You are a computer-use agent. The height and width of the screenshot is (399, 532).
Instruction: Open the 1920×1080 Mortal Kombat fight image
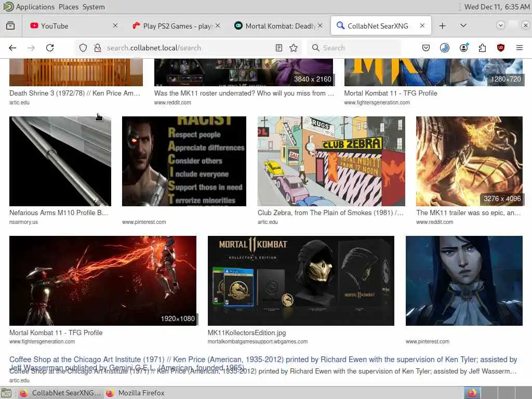tap(103, 281)
